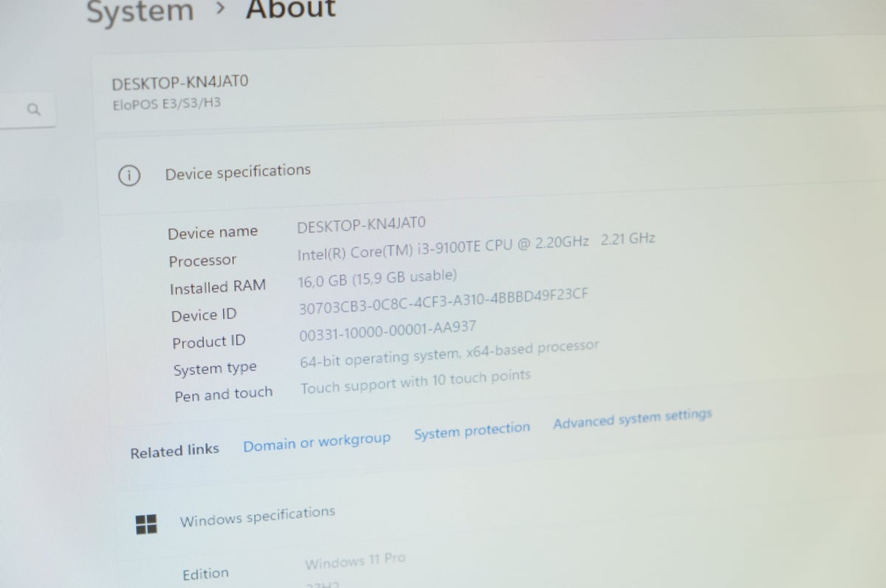Open the System protection link
Screen dimensions: 886x588
[472, 431]
